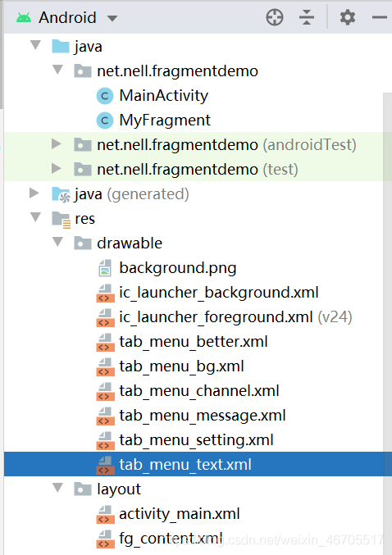Click the tab_menu_better.xml file icon
This screenshot has height=555, width=392.
coord(105,343)
